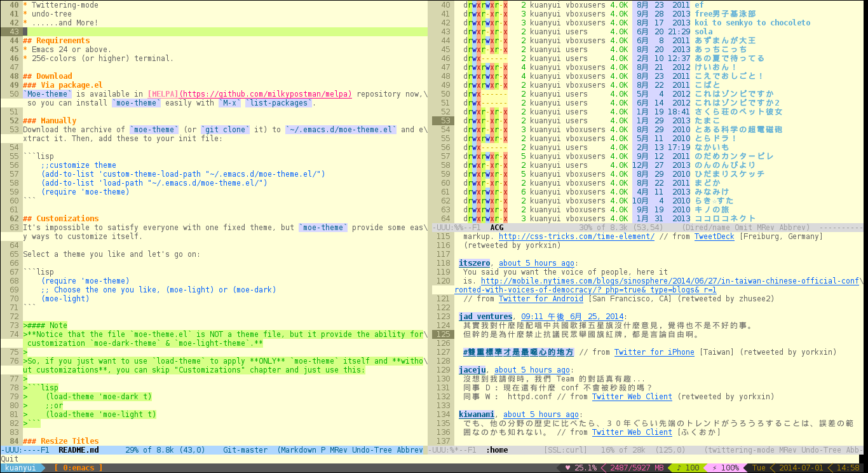
Task: Click the ACG buffer name in mode line
Action: (497, 228)
